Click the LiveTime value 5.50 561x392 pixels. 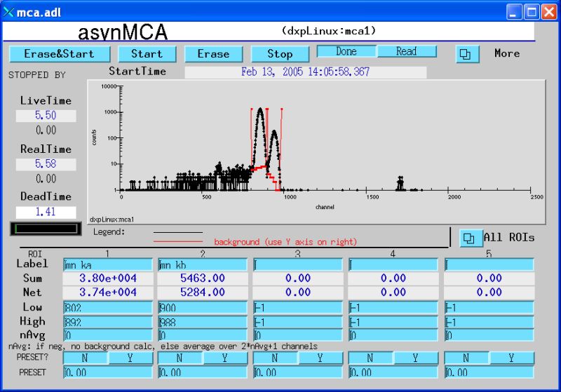(x=46, y=116)
